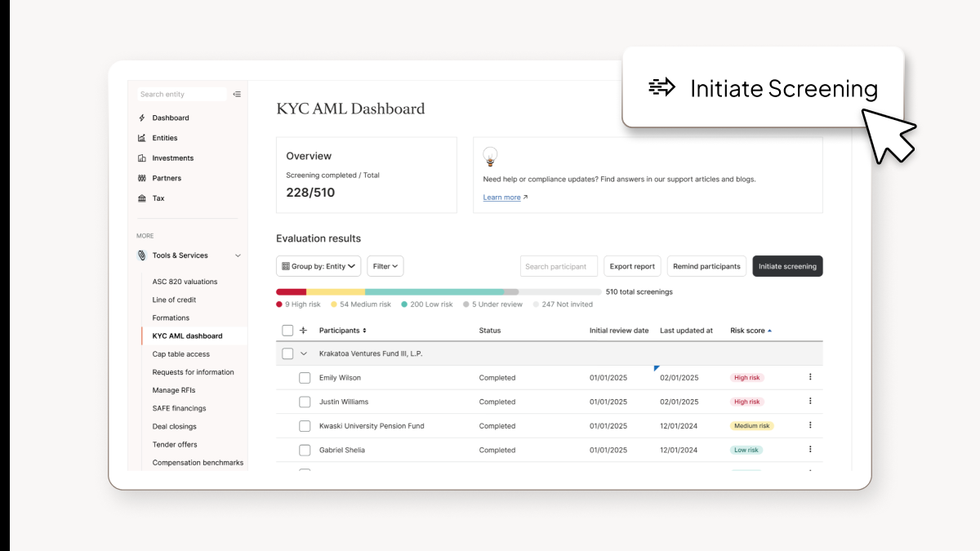Open Entities via its chart icon
Viewport: 980px width, 551px height.
[x=144, y=137]
